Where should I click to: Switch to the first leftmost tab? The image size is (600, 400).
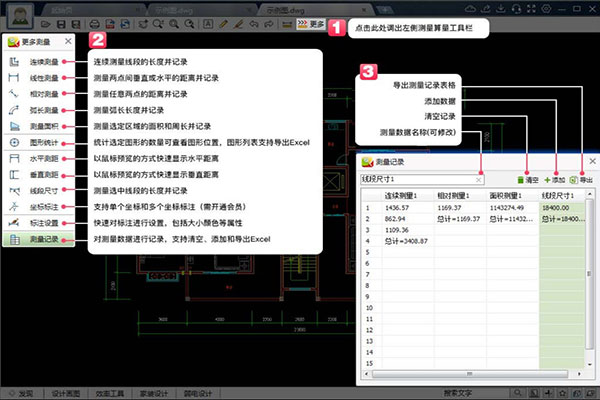92,10
